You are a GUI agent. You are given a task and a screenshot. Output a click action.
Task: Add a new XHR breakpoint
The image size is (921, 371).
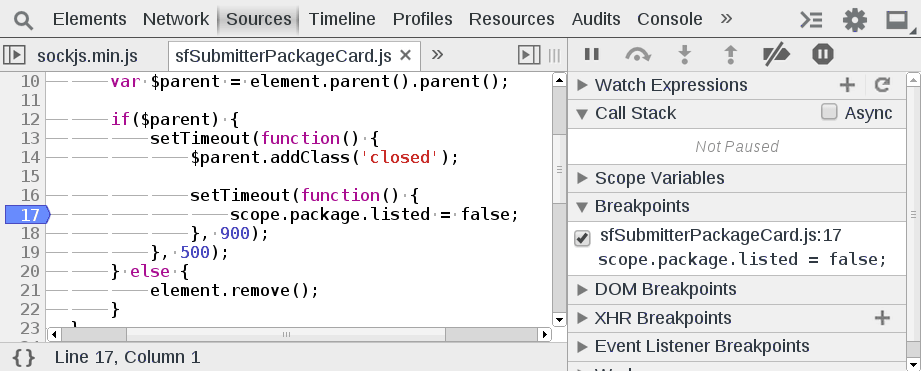(x=882, y=318)
